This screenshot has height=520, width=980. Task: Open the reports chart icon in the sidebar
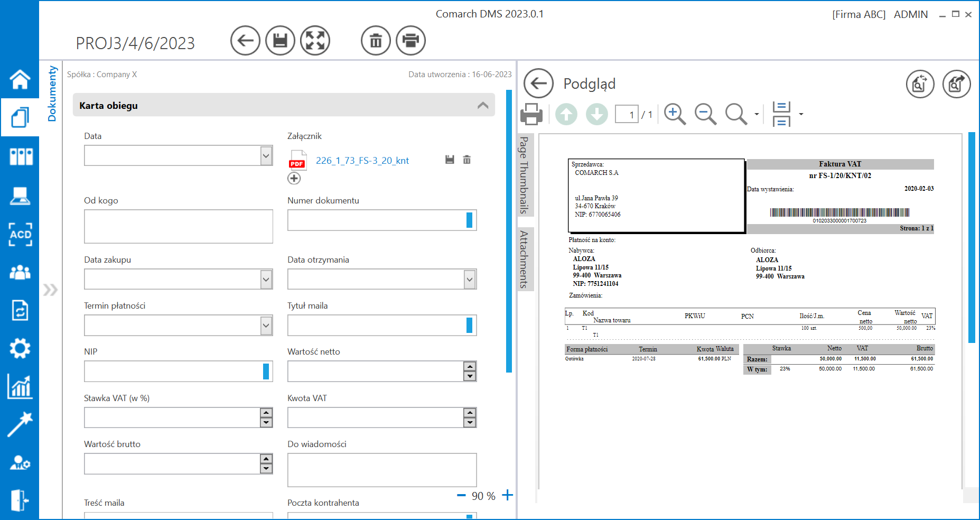click(x=20, y=386)
